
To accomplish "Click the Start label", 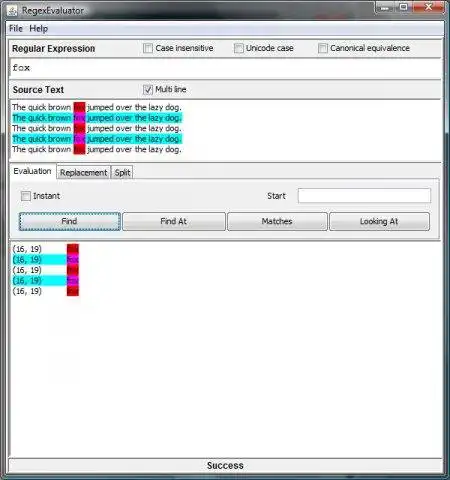I will pos(276,196).
